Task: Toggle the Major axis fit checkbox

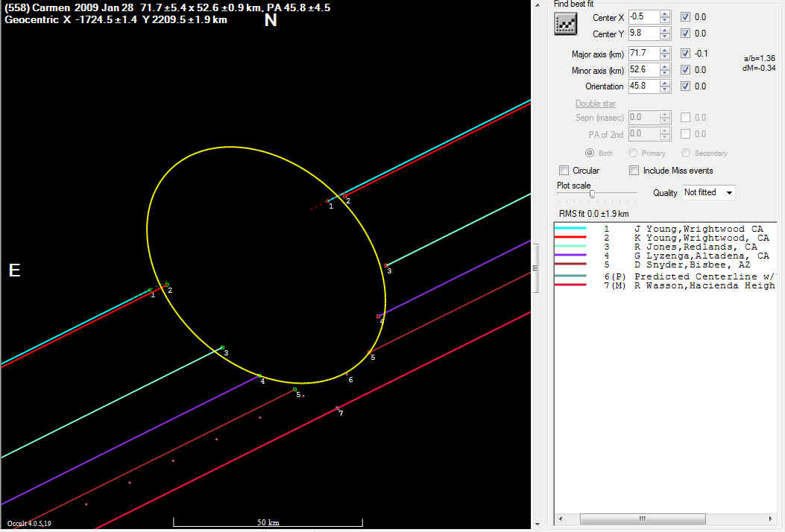Action: [685, 54]
